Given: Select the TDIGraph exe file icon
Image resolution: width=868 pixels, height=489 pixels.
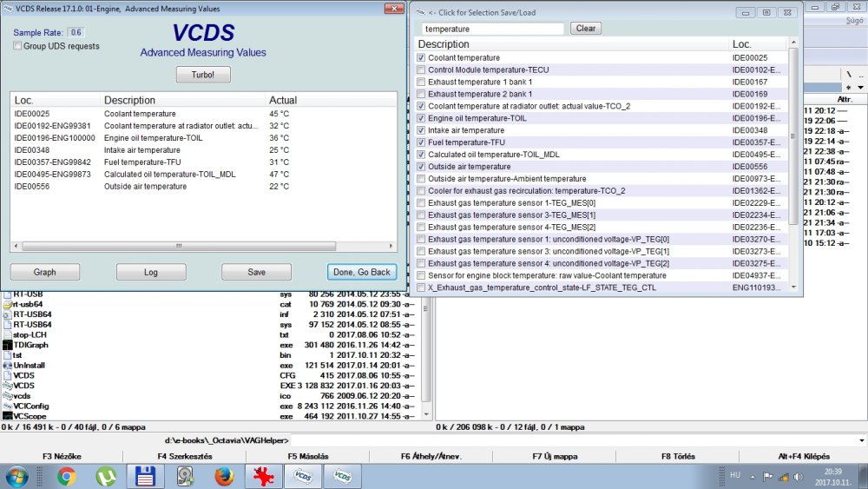Looking at the screenshot, I should point(7,345).
